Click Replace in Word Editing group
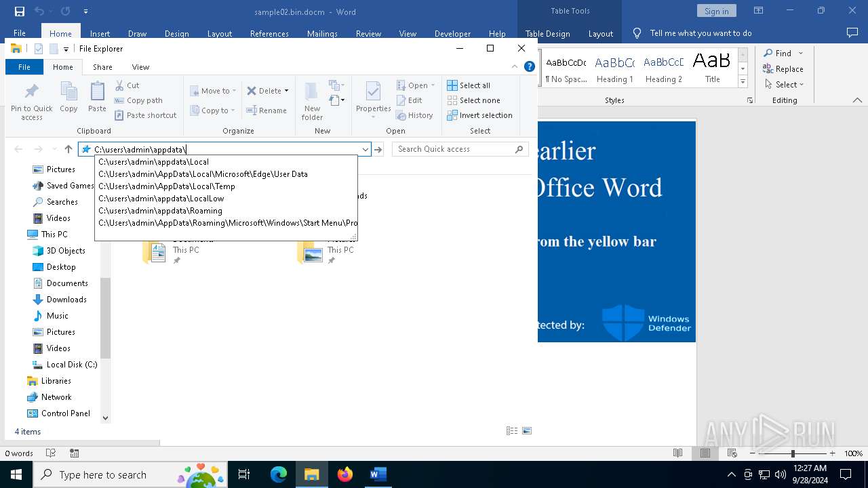Image resolution: width=868 pixels, height=488 pixels. (783, 68)
